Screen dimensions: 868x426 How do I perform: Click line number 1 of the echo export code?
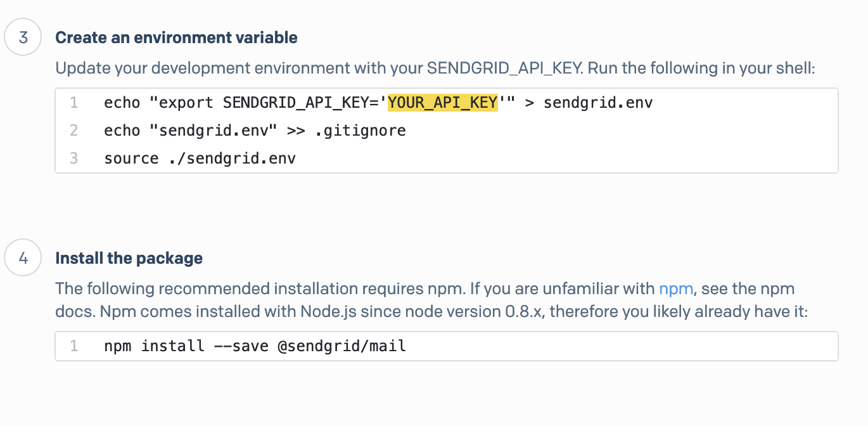(74, 103)
